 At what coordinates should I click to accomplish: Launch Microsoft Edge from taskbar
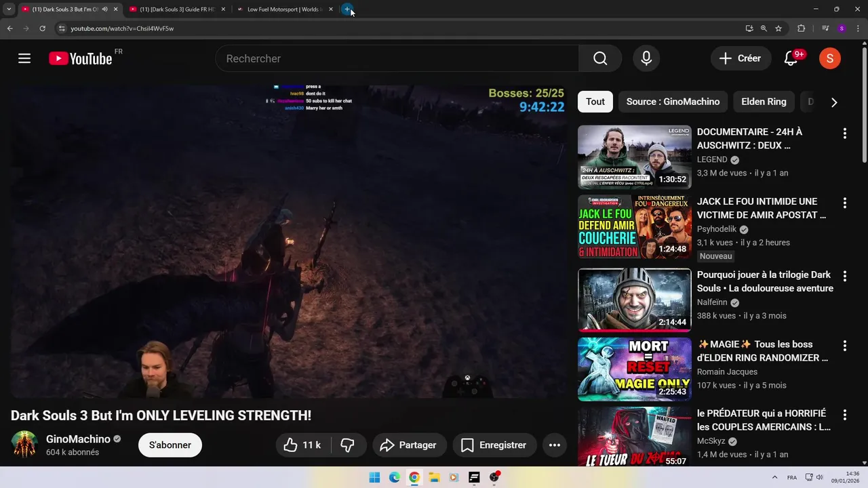[395, 477]
